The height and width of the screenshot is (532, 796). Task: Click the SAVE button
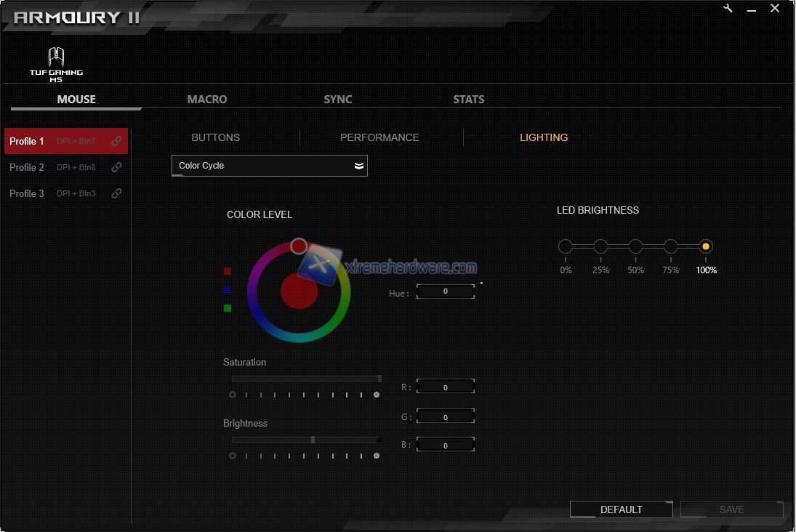pos(731,509)
